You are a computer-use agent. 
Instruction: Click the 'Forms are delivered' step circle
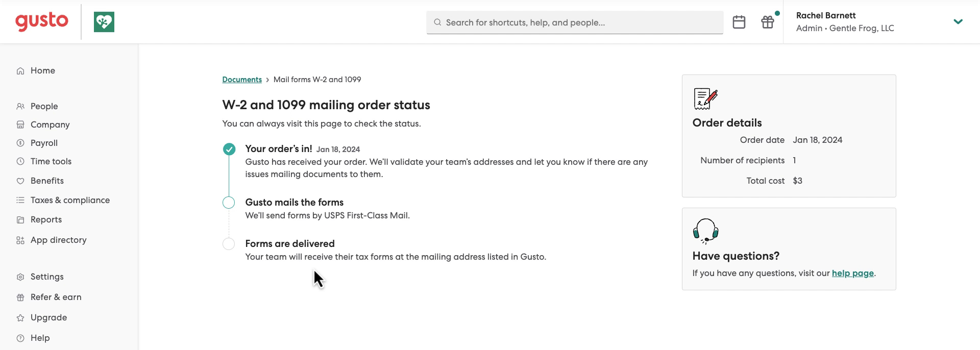click(229, 244)
